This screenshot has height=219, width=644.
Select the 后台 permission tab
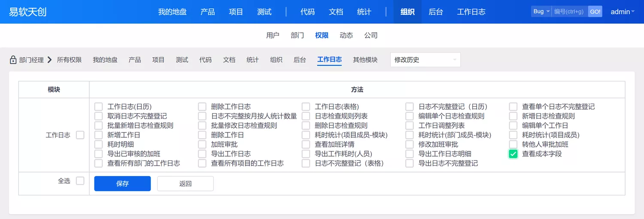tap(300, 60)
